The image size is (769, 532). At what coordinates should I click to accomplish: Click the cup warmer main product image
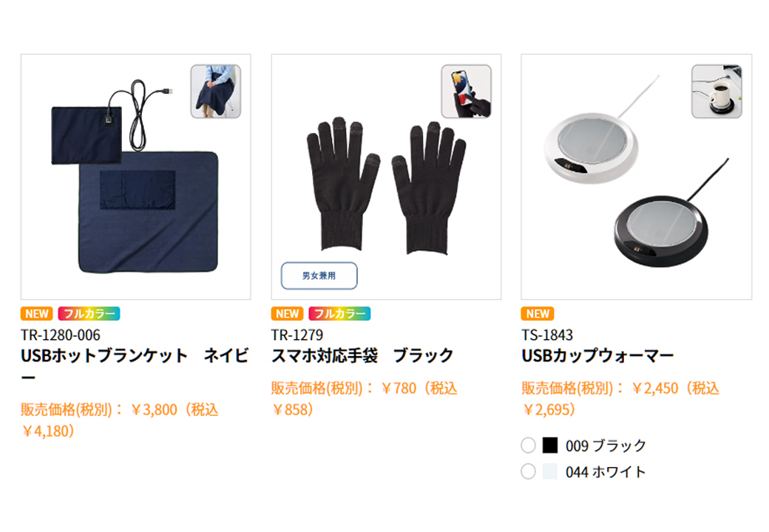[637, 177]
